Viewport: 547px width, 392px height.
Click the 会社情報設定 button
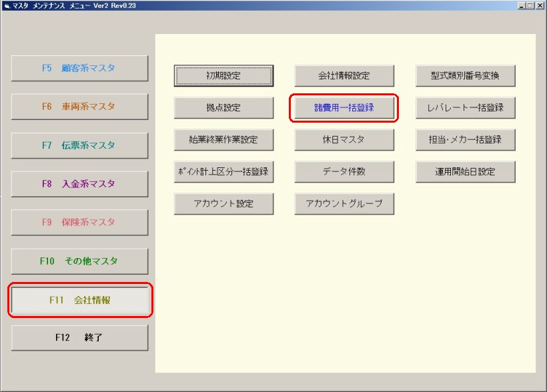pyautogui.click(x=344, y=76)
